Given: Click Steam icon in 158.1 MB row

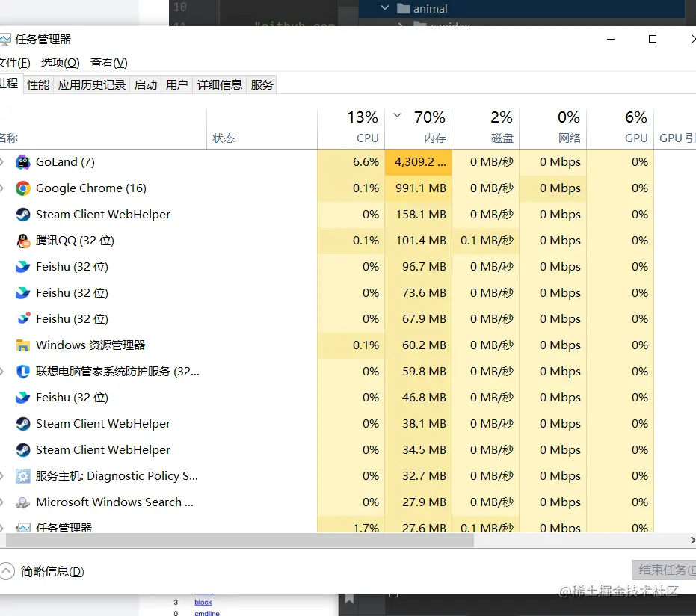Looking at the screenshot, I should tap(22, 215).
